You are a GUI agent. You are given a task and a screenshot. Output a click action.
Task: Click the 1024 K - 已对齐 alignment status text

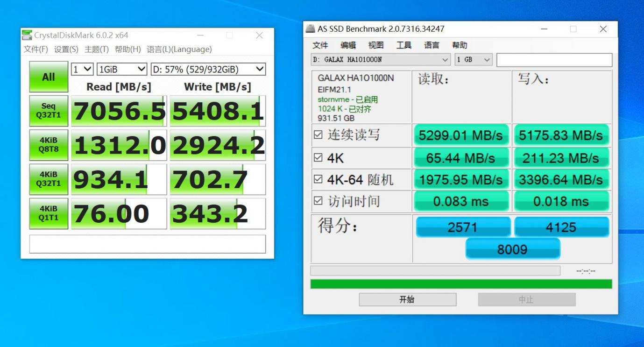tap(345, 109)
